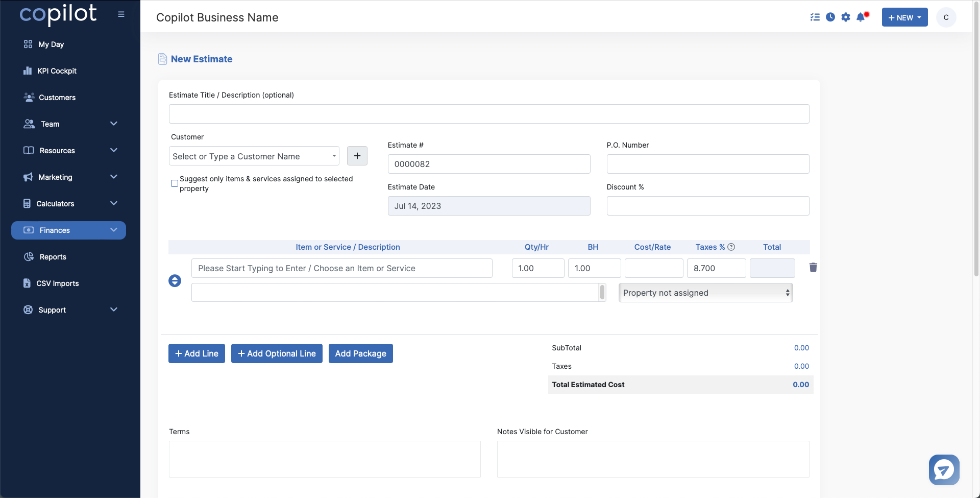Click the line Total field
The width and height of the screenshot is (980, 498).
[x=772, y=268]
